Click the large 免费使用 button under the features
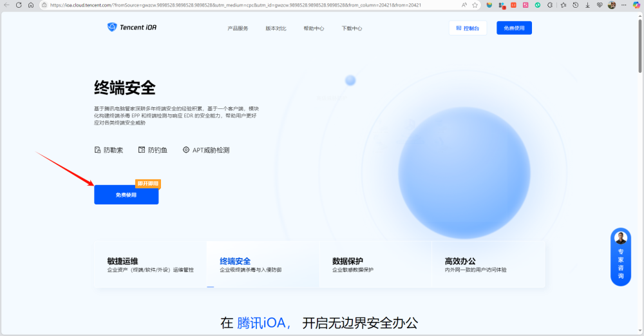 pos(126,195)
